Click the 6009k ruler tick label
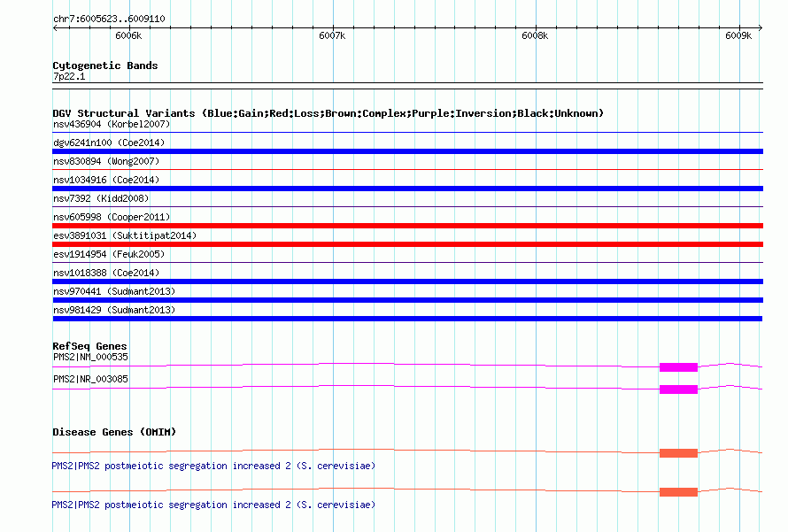The width and height of the screenshot is (788, 532). coord(738,35)
